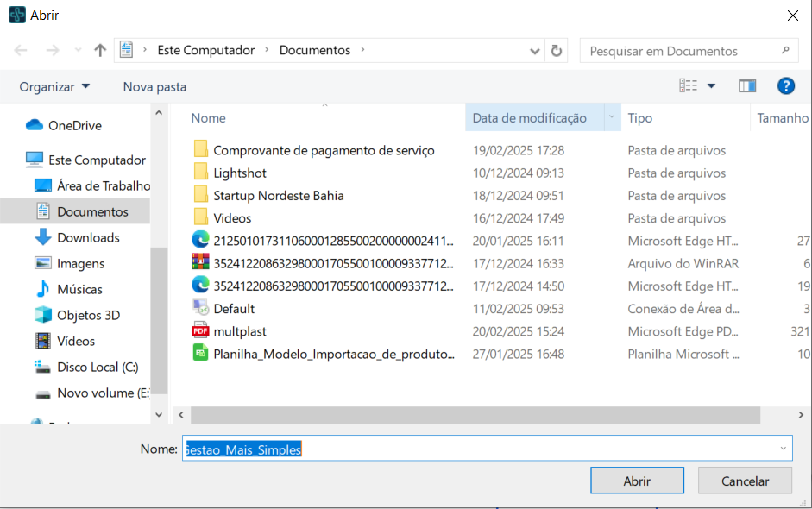
Task: Click the Pesquisar em Documentos search field
Action: pos(682,51)
